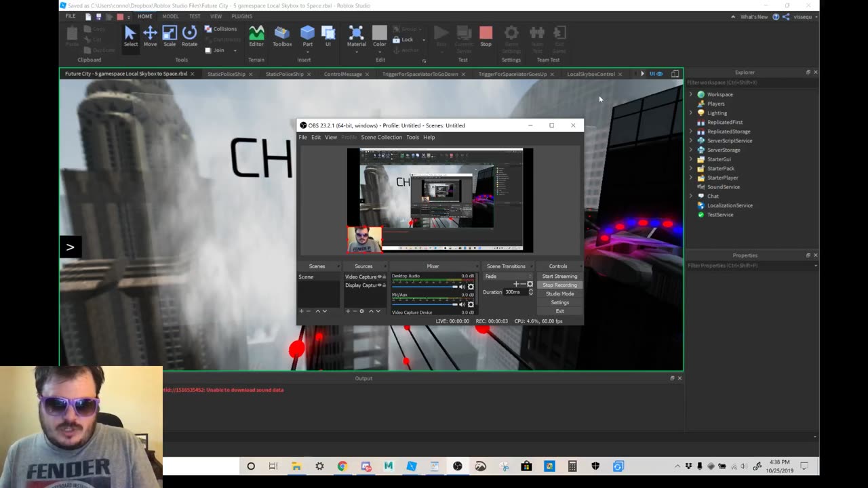Viewport: 868px width, 488px height.
Task: Open transition properties gear in Scene Transitions
Action: point(530,284)
